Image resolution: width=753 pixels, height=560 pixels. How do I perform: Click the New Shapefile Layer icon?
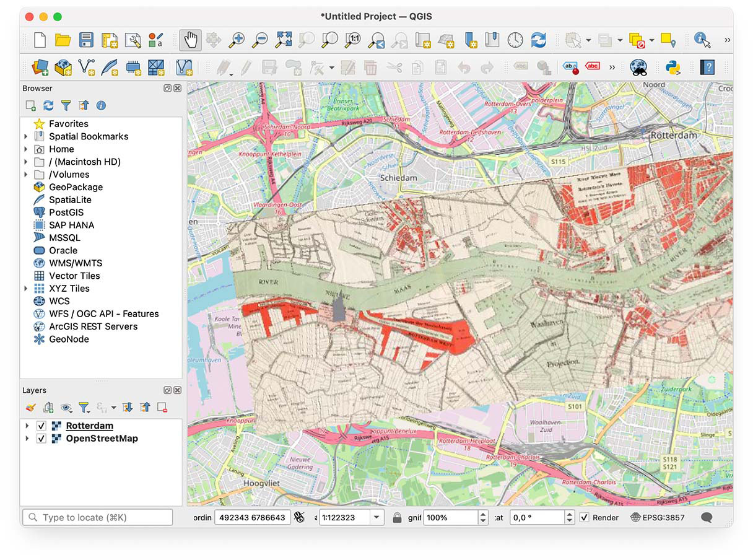tap(86, 67)
